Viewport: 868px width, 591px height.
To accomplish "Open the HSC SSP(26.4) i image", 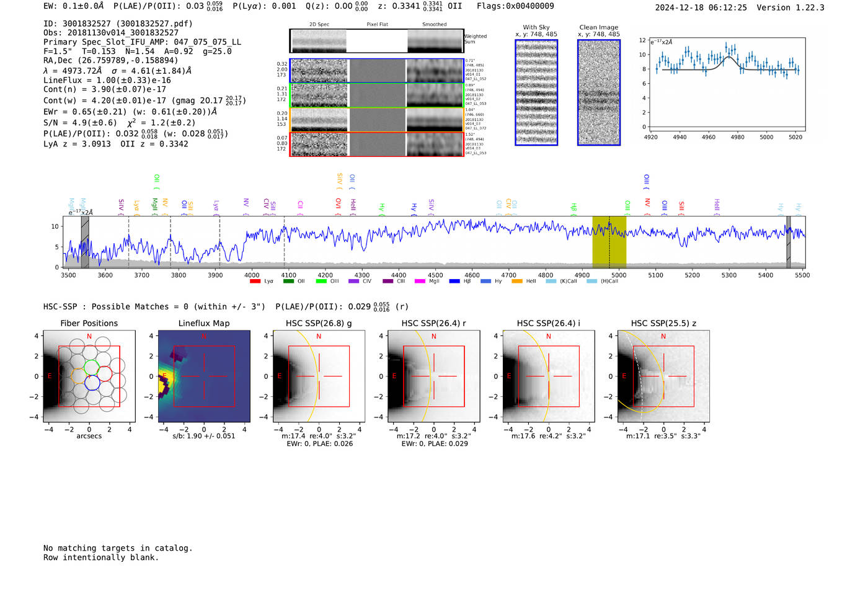I will [x=549, y=376].
